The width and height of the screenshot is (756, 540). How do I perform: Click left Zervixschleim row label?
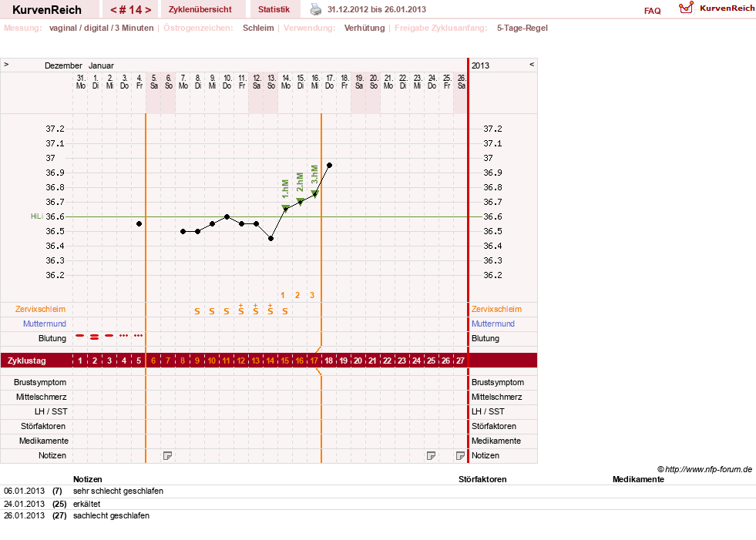tap(41, 309)
